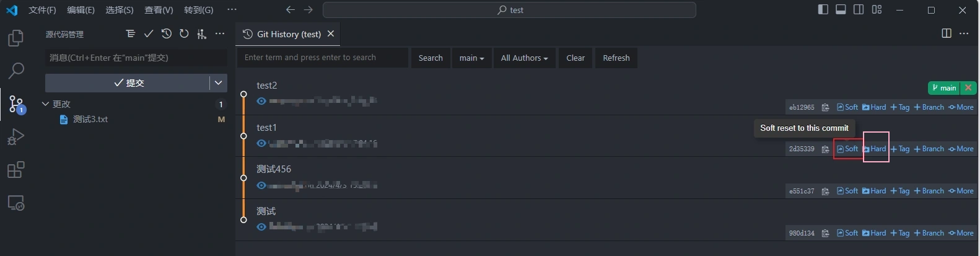
Task: Customize layout via title bar icon
Action: 877,9
